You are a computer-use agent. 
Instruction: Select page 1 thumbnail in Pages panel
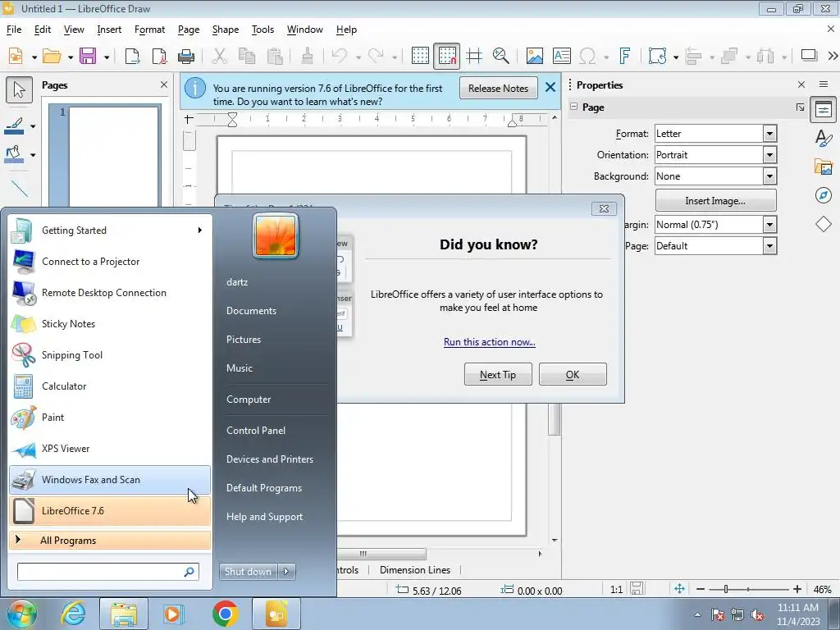[114, 155]
